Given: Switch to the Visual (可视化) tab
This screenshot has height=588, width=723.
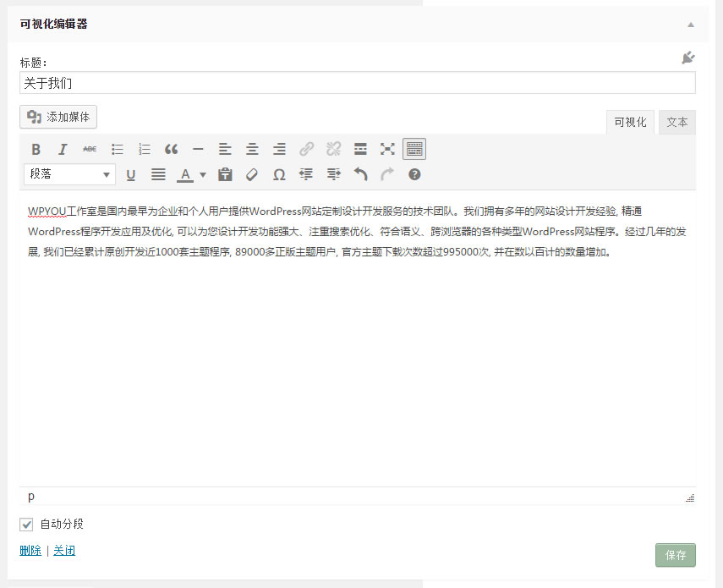Looking at the screenshot, I should click(630, 122).
